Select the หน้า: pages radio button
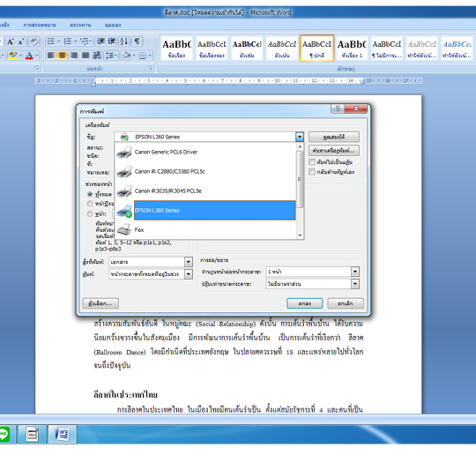The height and width of the screenshot is (463, 476). 90,213
